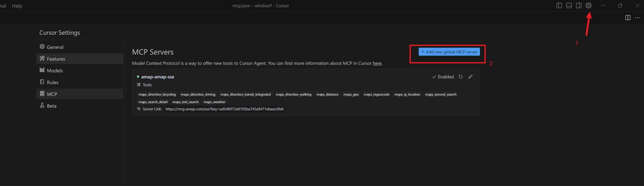Image resolution: width=644 pixels, height=186 pixels.
Task: Click the Tools label wrench icon
Action: click(x=139, y=85)
